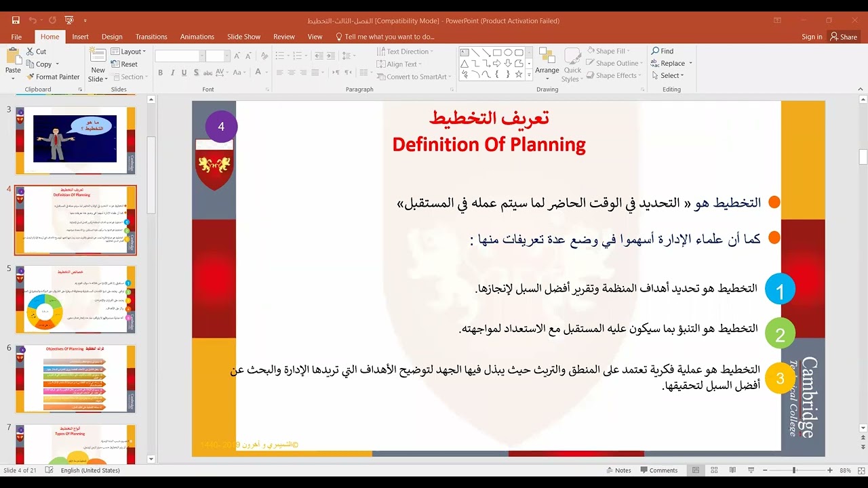This screenshot has height=488, width=868.
Task: Select slide 5 thumbnail
Action: coord(75,300)
